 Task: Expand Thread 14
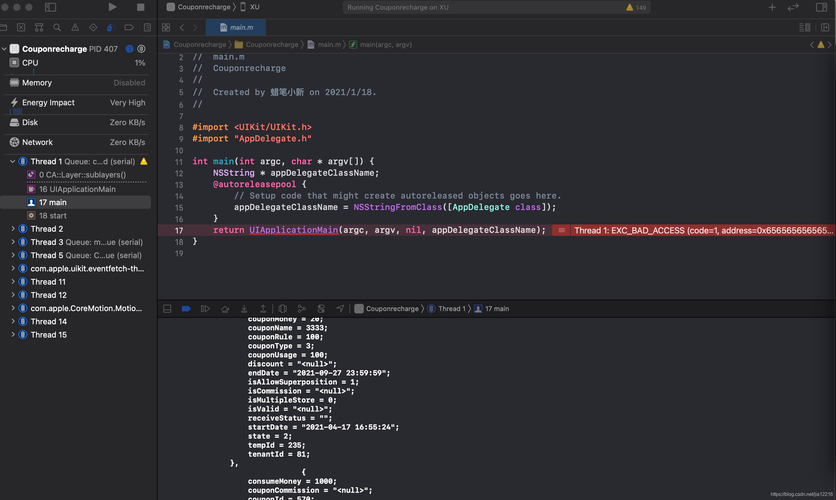coord(13,321)
